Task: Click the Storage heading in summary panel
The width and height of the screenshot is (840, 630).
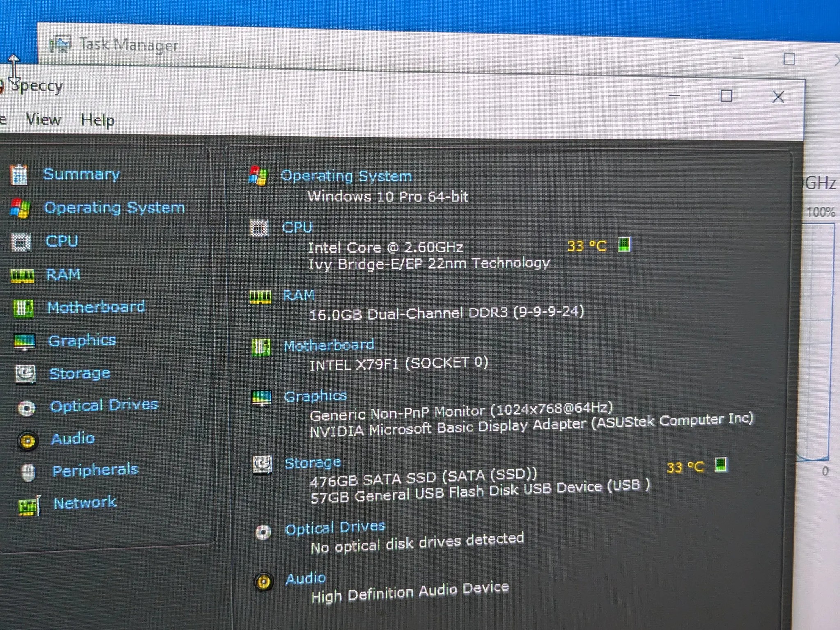Action: click(313, 463)
